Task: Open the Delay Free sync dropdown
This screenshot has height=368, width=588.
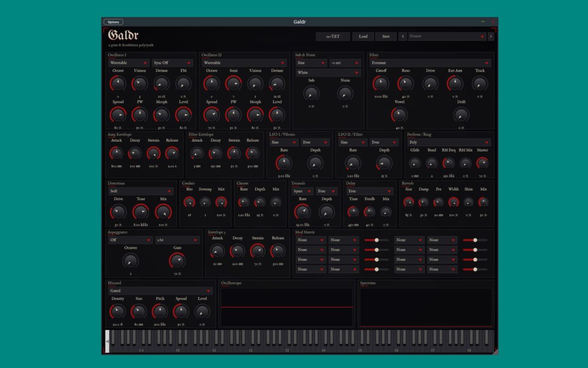Action: point(369,191)
